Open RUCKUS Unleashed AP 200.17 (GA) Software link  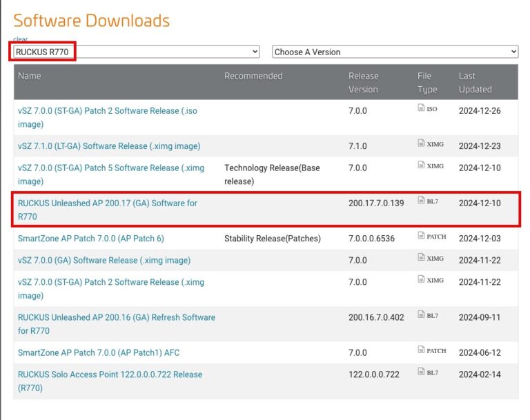tap(107, 203)
